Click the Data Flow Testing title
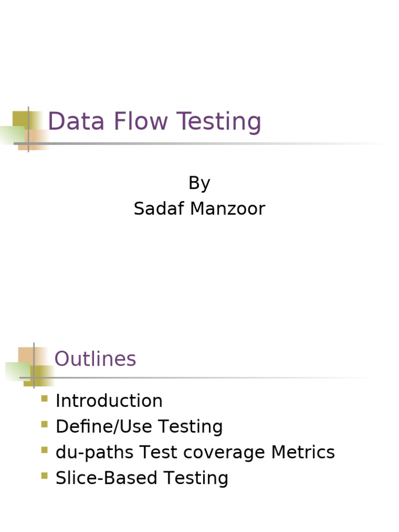 click(x=154, y=122)
